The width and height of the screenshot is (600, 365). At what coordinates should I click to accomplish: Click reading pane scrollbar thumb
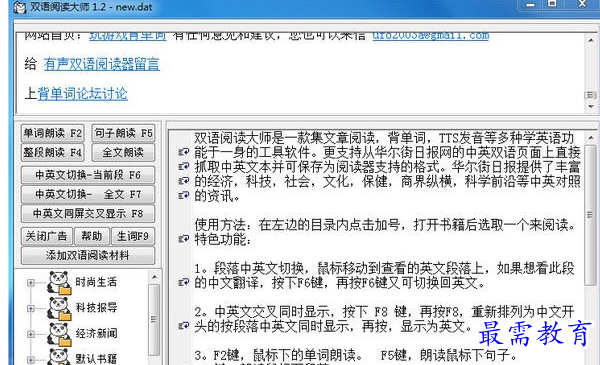pyautogui.click(x=591, y=215)
